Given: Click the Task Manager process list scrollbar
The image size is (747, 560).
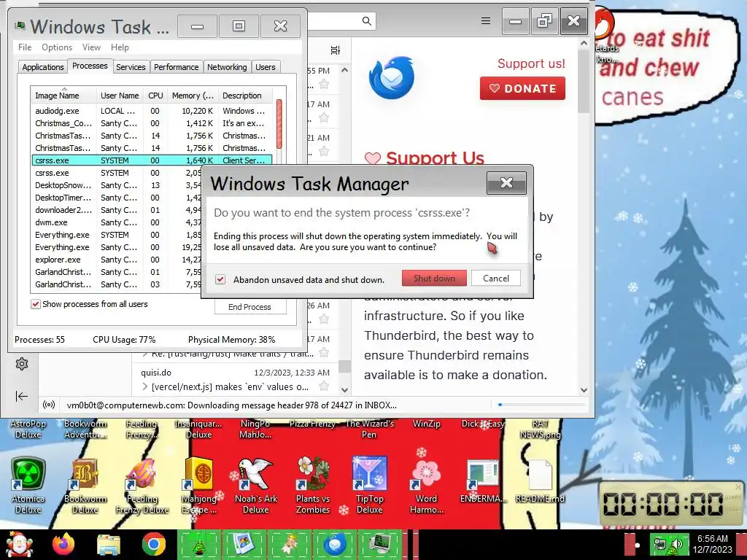Looking at the screenshot, I should pos(279,124).
